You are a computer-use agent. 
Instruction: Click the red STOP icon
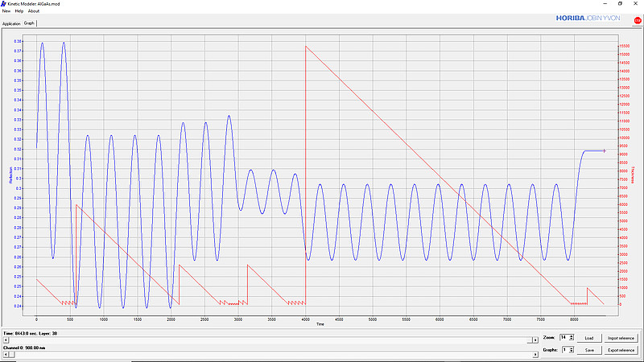click(638, 20)
